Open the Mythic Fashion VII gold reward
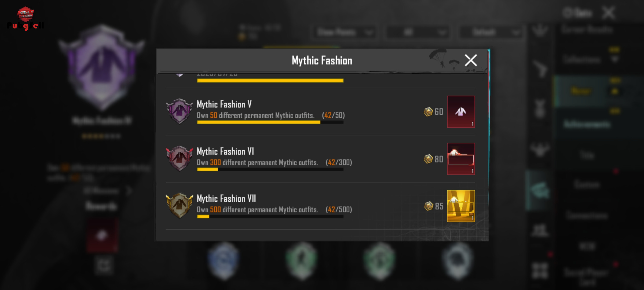644x290 pixels. click(x=461, y=206)
